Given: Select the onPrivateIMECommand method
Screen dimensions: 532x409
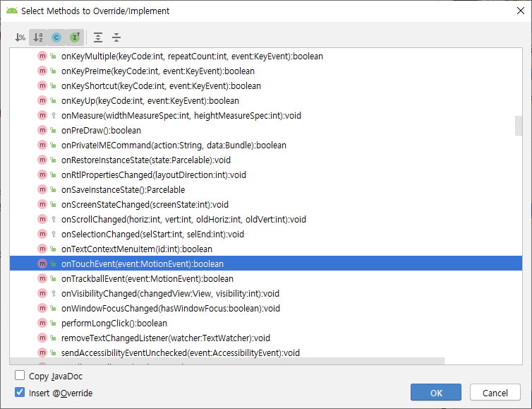Looking at the screenshot, I should (266, 145).
